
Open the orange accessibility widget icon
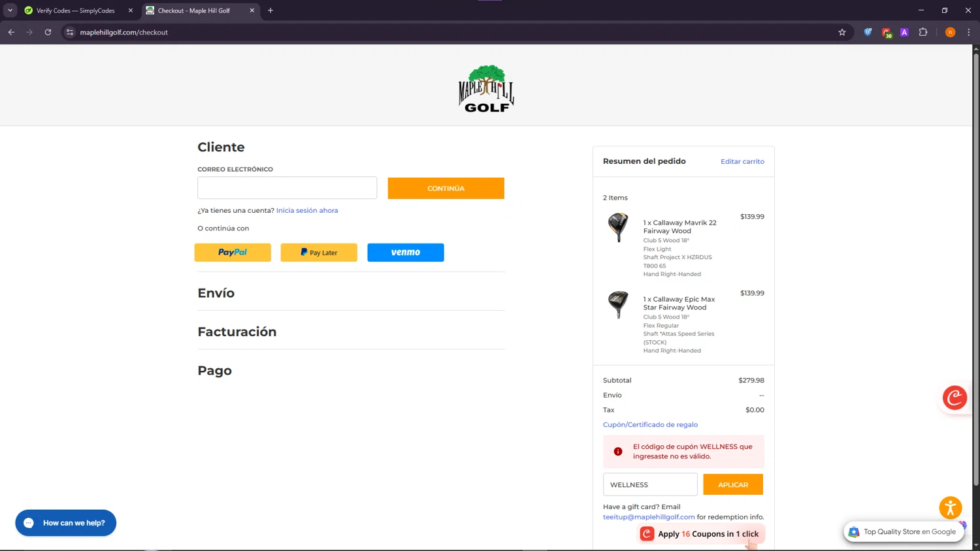tap(951, 507)
